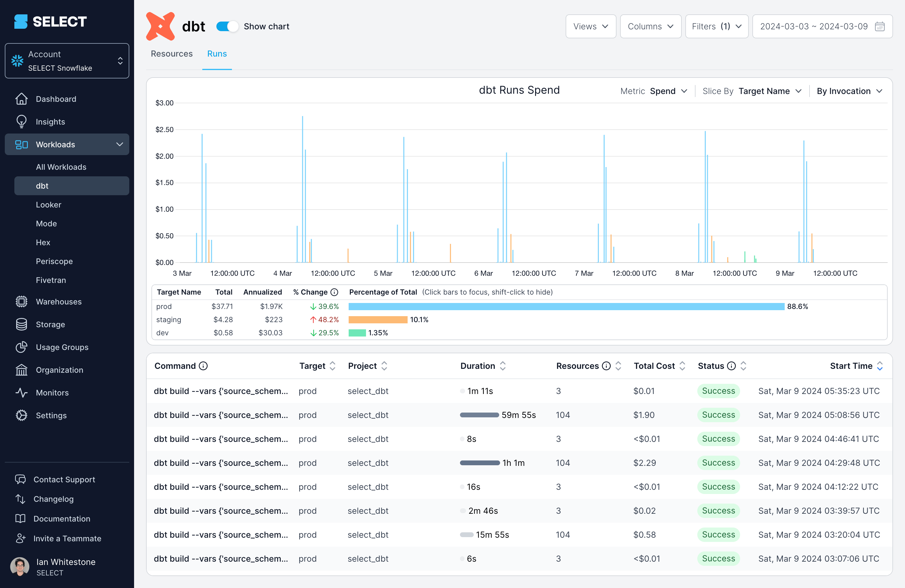Switch to the Resources tab
This screenshot has width=905, height=588.
(x=171, y=54)
